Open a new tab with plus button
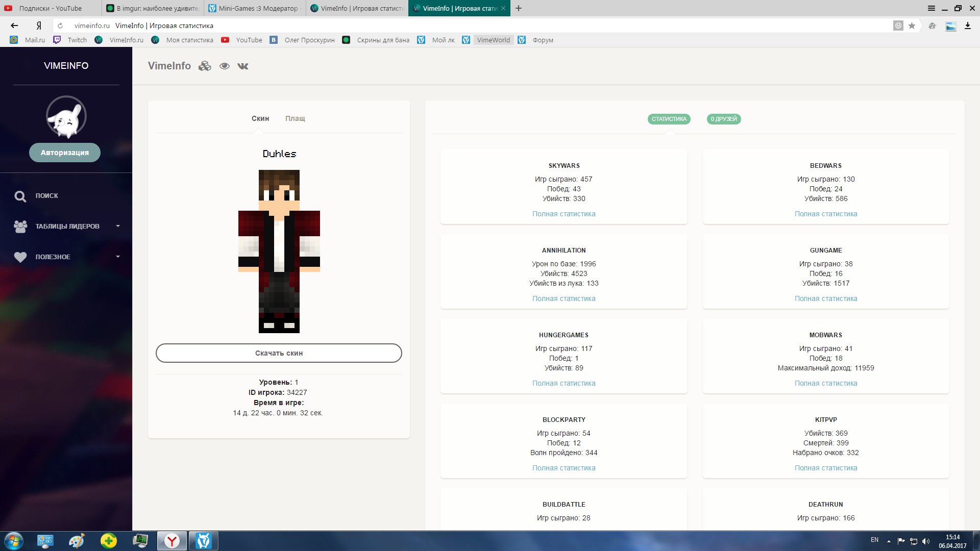980x551 pixels. (519, 8)
